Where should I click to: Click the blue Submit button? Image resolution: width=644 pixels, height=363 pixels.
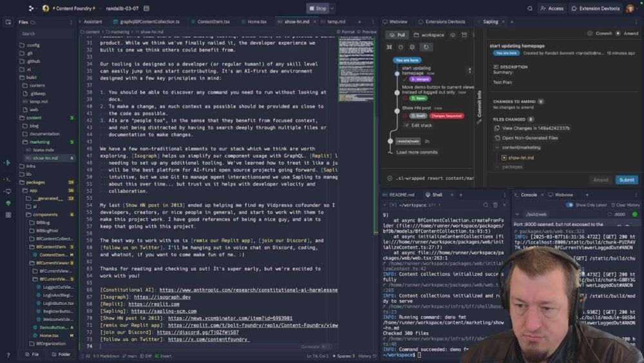pyautogui.click(x=627, y=180)
